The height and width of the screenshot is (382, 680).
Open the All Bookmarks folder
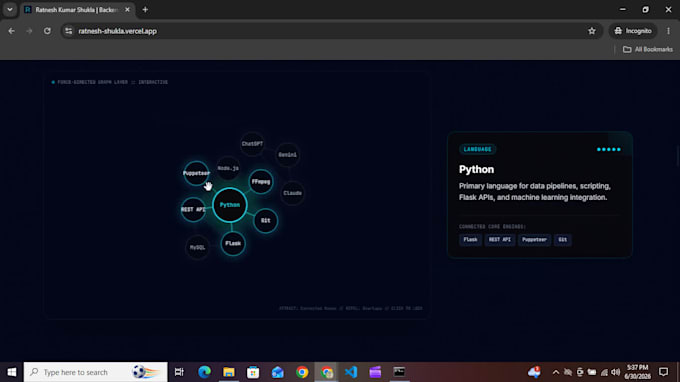point(648,49)
